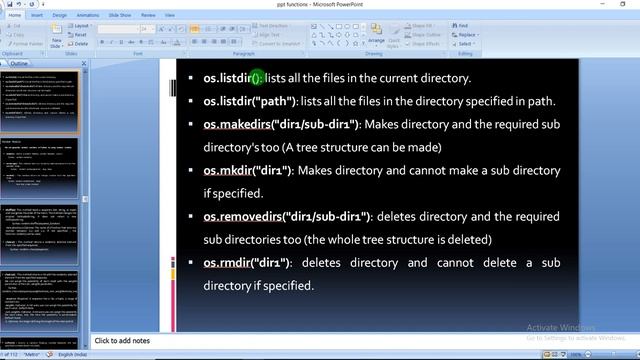Open the Design ribbon tab
Screen dimensions: 640x360
pyautogui.click(x=60, y=15)
